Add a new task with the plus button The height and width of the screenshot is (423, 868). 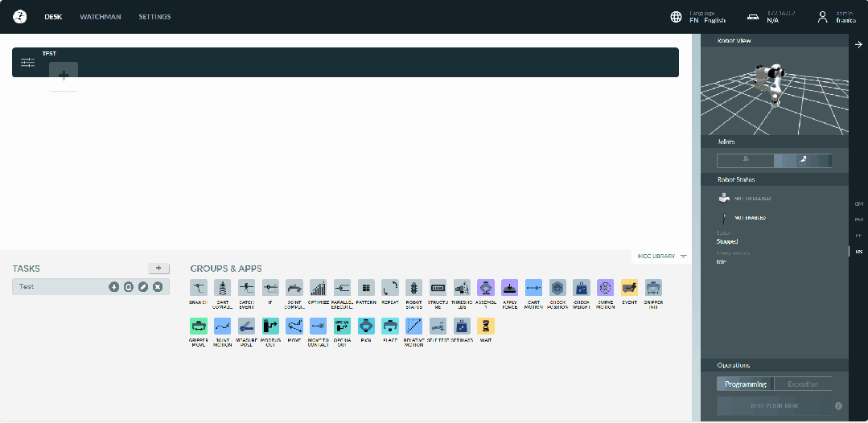[158, 269]
